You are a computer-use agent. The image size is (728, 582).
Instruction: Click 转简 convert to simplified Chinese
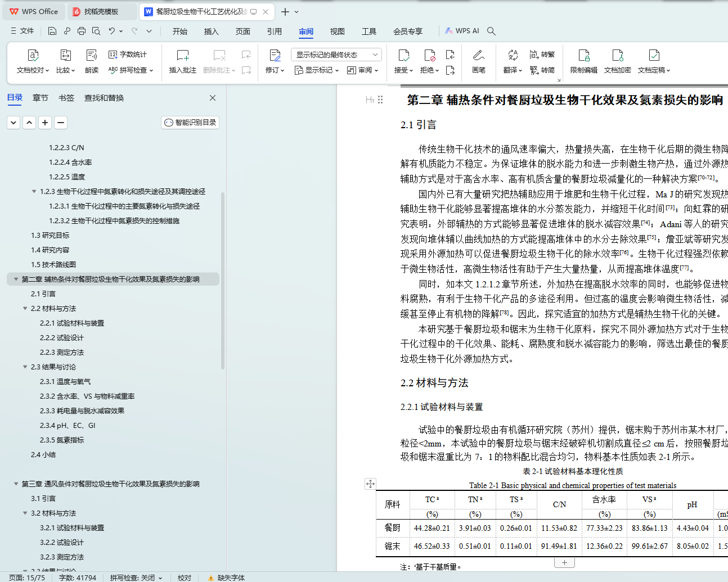542,70
